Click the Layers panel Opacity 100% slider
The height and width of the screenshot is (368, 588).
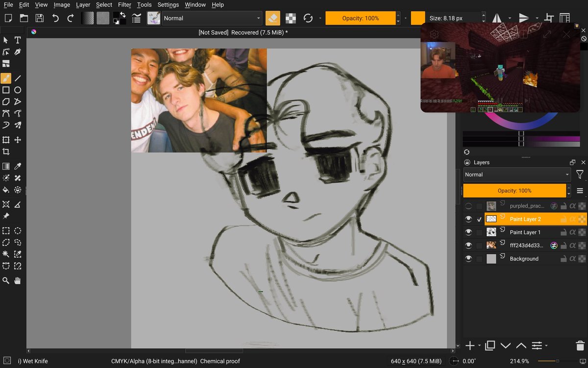(x=514, y=191)
